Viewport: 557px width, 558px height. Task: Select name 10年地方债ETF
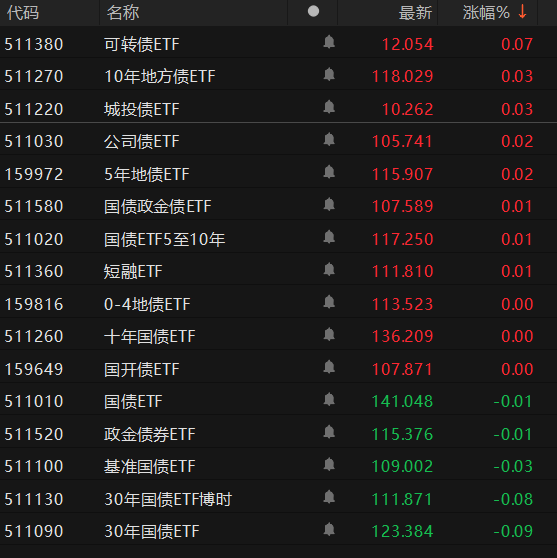pos(160,77)
